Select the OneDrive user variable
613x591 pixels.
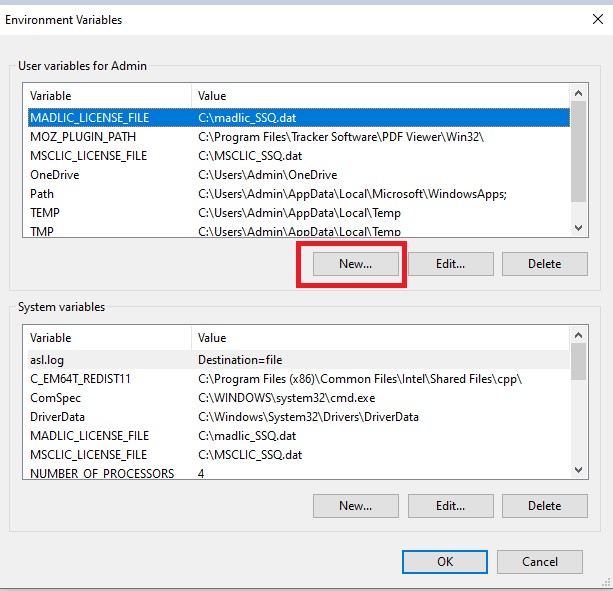point(55,175)
